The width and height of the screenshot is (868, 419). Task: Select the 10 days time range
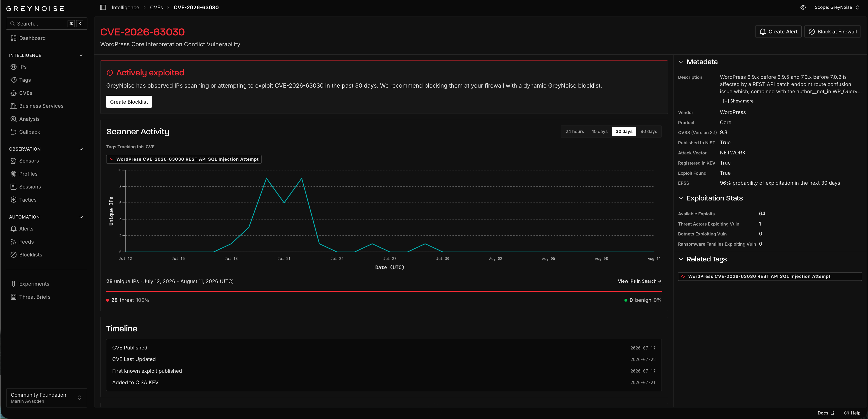click(x=600, y=131)
